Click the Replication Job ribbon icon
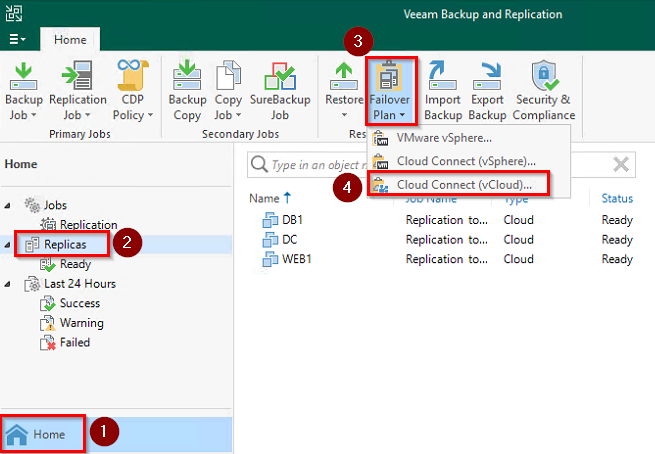Image resolution: width=655 pixels, height=454 pixels. pyautogui.click(x=77, y=75)
